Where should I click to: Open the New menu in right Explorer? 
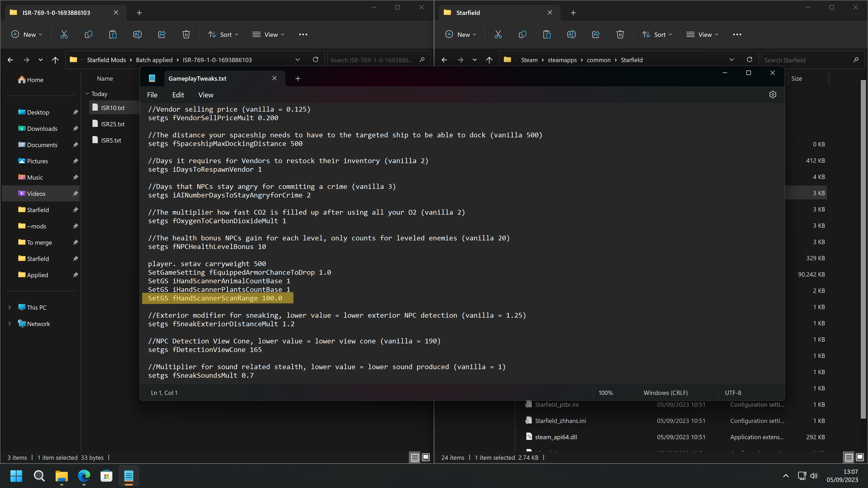tap(460, 34)
